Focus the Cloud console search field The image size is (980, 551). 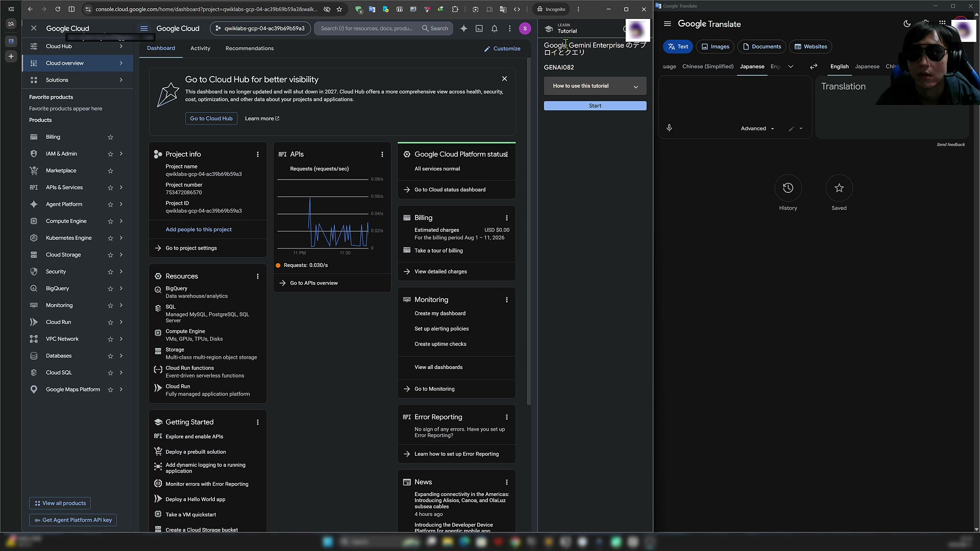(367, 29)
